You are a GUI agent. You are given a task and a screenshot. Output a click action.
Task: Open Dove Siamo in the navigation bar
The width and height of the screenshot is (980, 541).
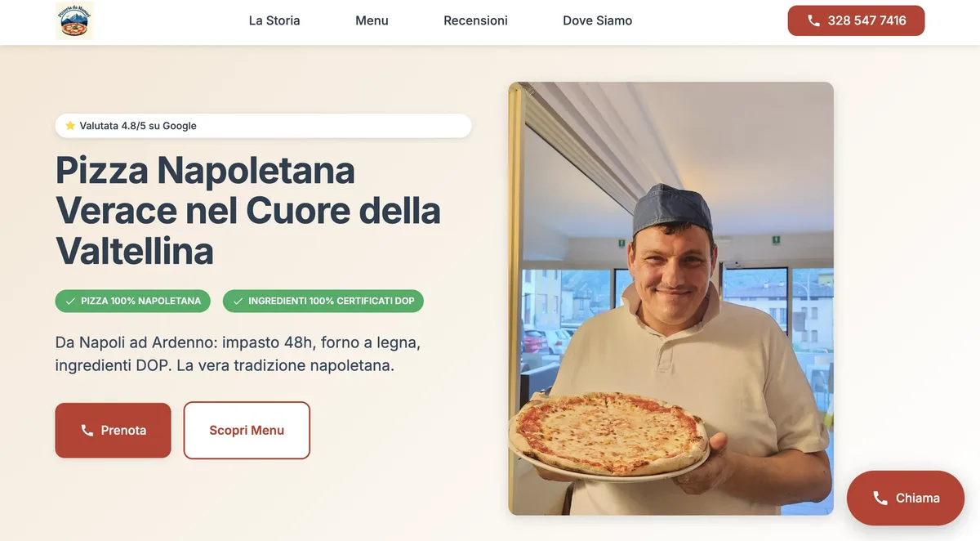(597, 20)
